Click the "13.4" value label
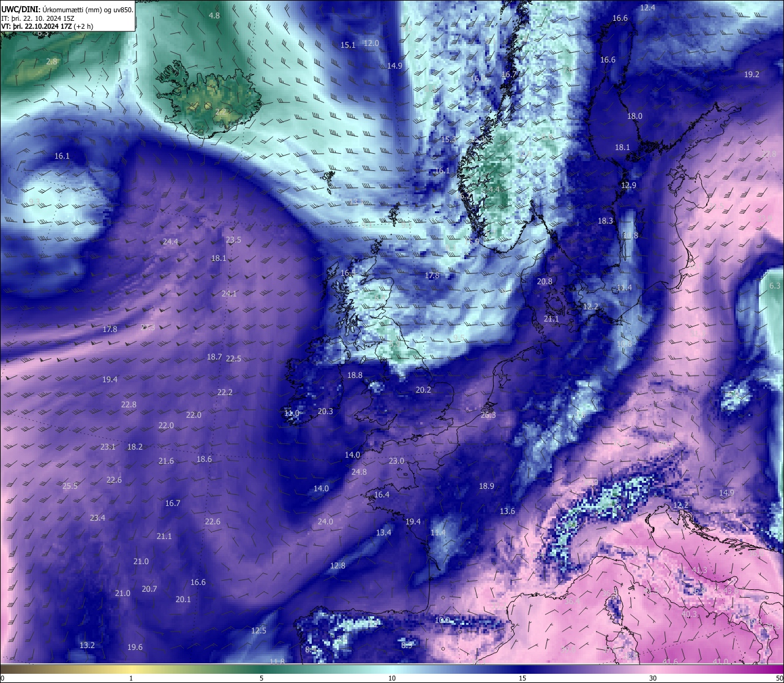This screenshot has width=784, height=683. point(383,532)
